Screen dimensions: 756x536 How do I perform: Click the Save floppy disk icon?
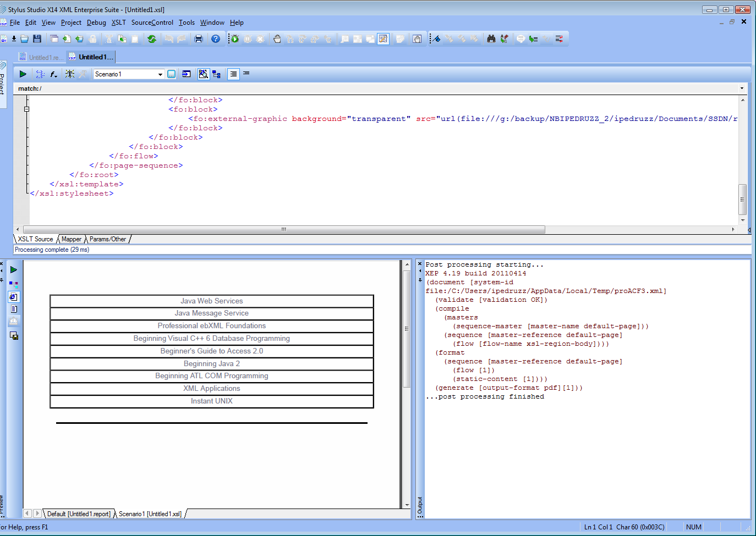point(37,38)
